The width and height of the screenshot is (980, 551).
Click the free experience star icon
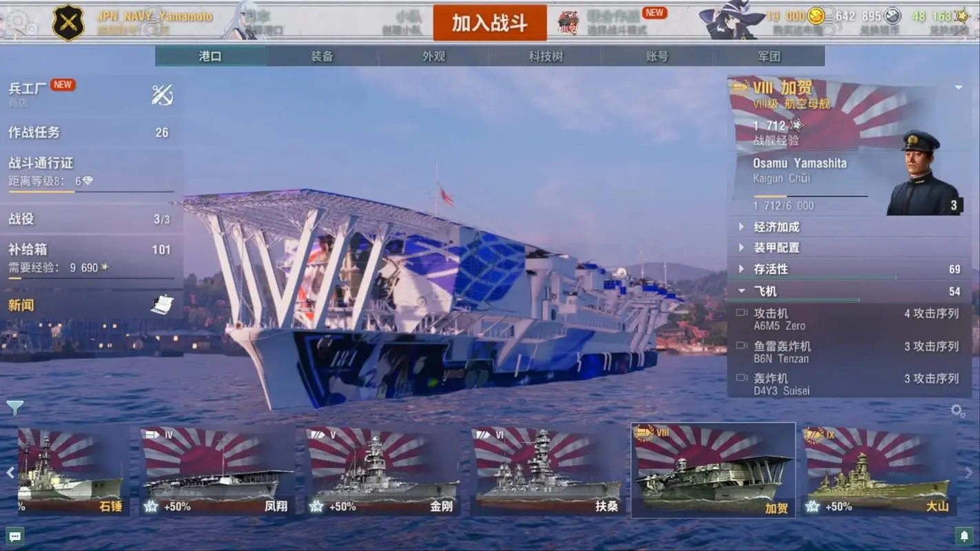point(961,16)
